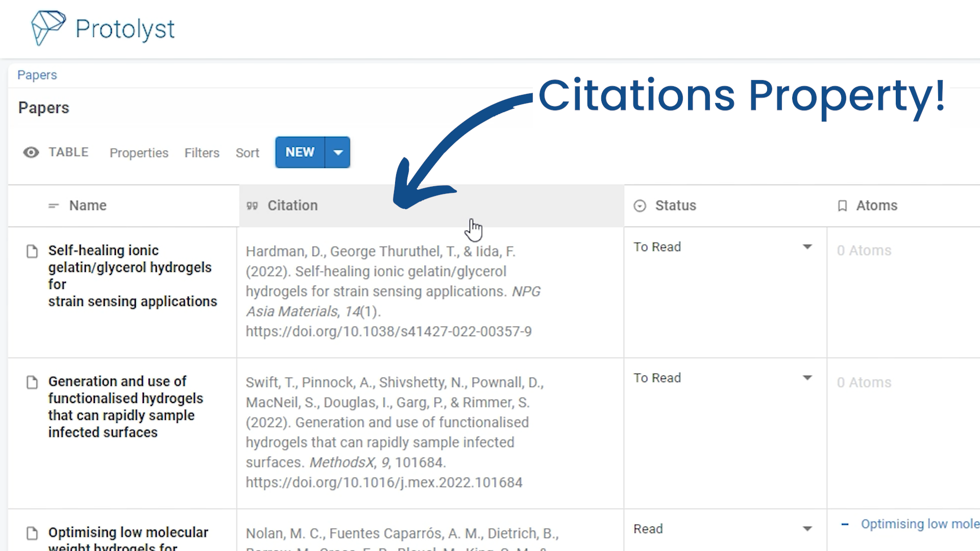Click the document icon beside Optimising low molecular paper
This screenshot has width=980, height=551.
(x=32, y=533)
